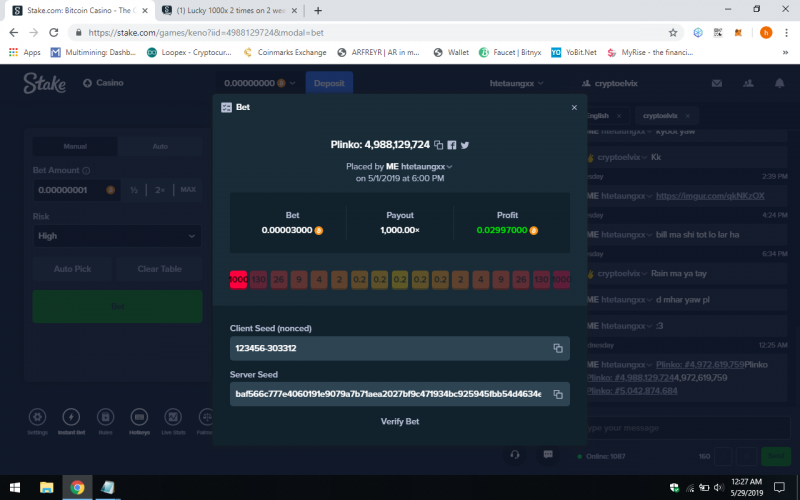Open the notifications bell icon
The height and width of the screenshot is (500, 800).
[780, 83]
